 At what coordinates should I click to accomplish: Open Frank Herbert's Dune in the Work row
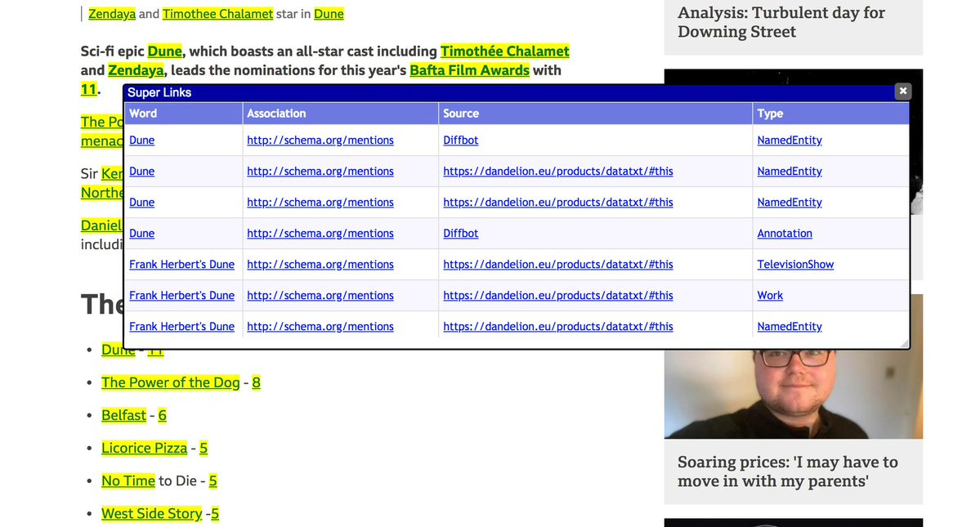coord(182,295)
